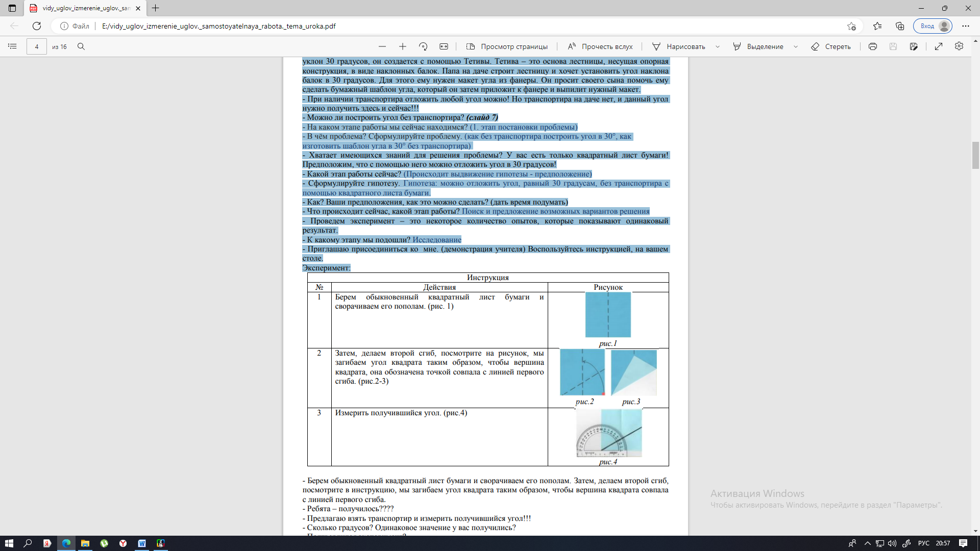Open the notification center
Screen dimensions: 980x551
click(x=963, y=543)
